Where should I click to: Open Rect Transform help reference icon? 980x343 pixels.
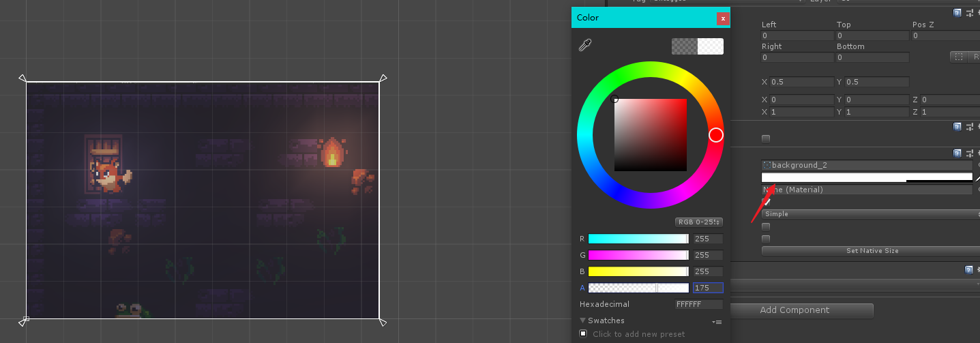pyautogui.click(x=957, y=12)
